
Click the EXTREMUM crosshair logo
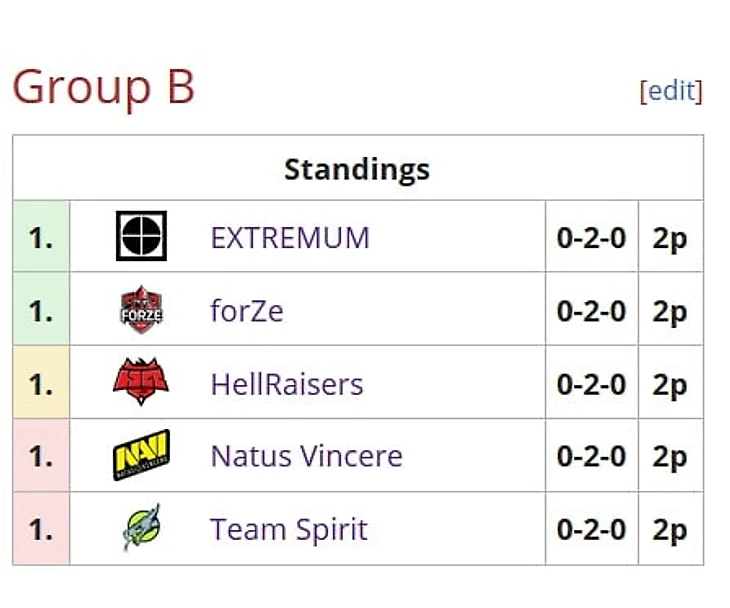click(x=141, y=237)
